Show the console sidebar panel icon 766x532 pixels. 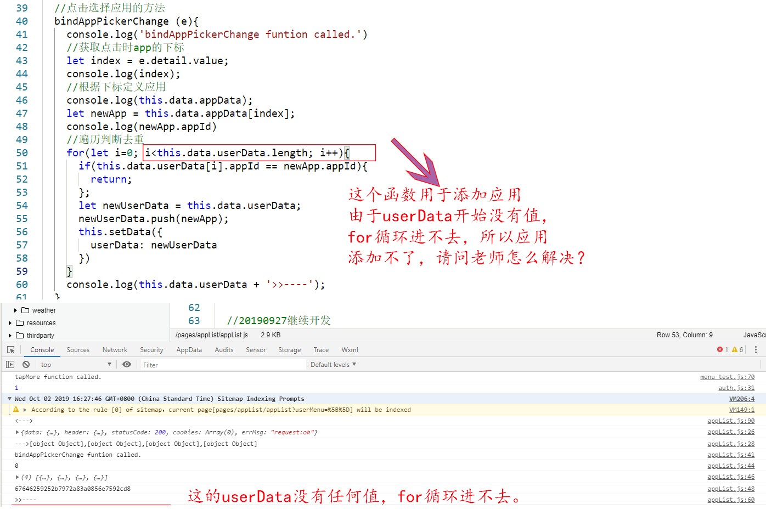(10, 364)
